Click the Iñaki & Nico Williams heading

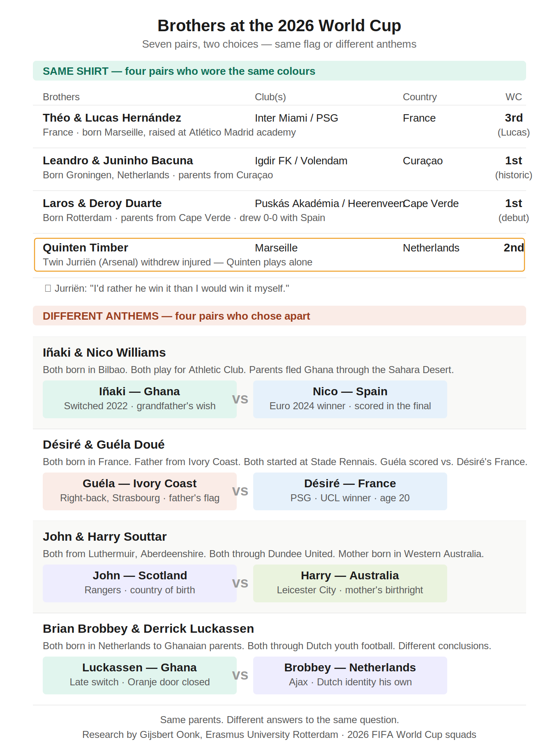coord(104,353)
